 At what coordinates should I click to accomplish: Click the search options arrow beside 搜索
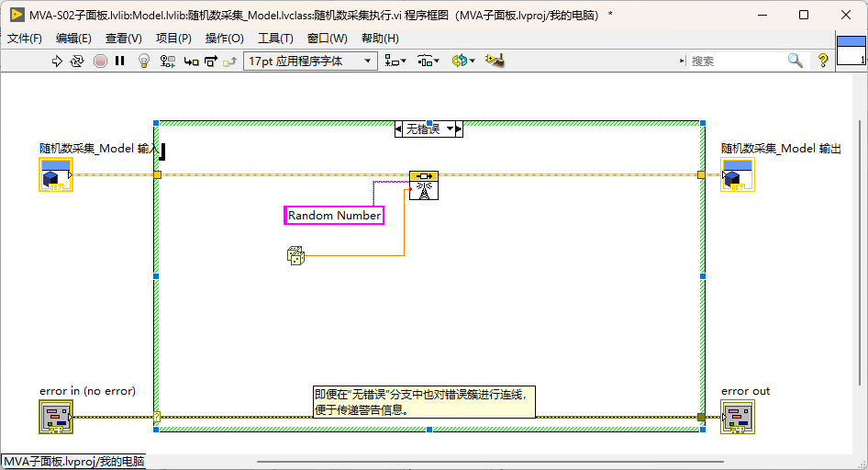682,61
